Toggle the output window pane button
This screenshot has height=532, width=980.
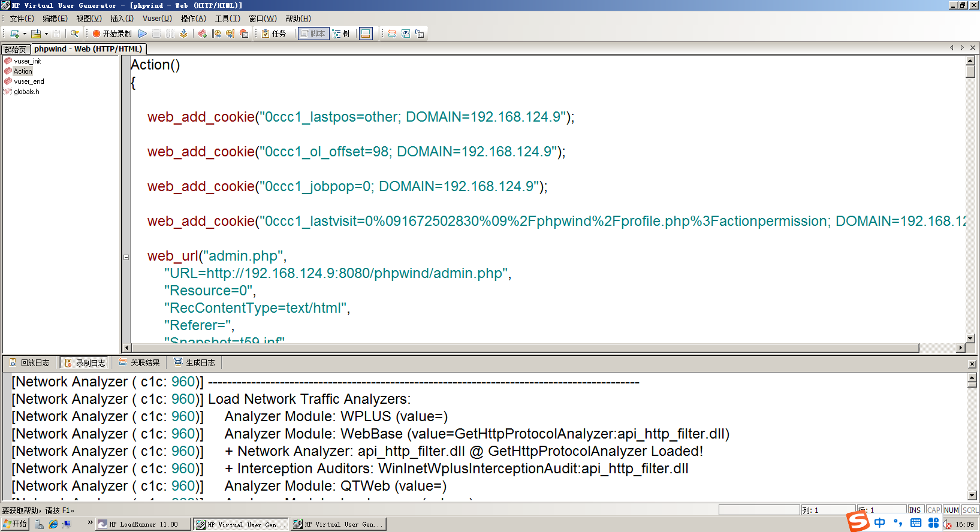tap(366, 34)
